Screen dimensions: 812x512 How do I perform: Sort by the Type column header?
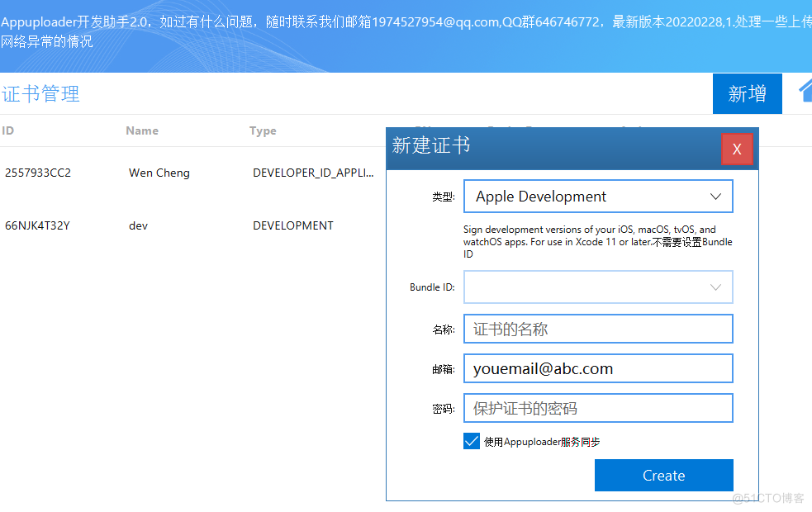[263, 131]
